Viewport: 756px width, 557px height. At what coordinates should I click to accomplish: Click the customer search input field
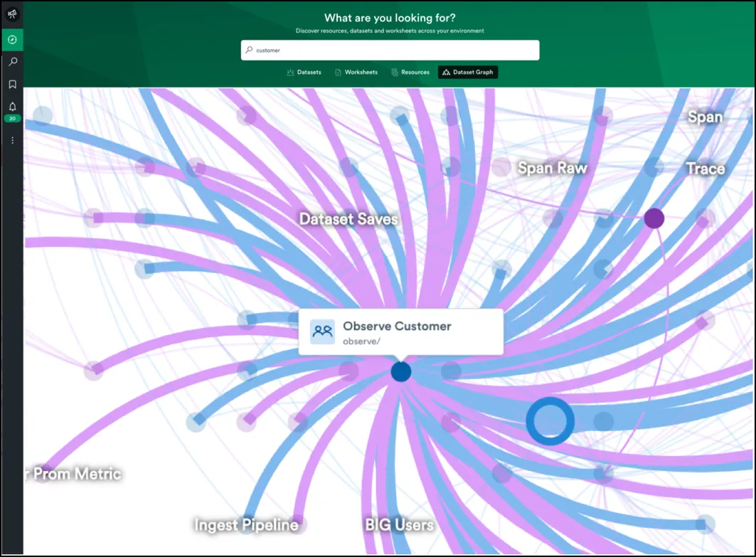click(x=390, y=51)
